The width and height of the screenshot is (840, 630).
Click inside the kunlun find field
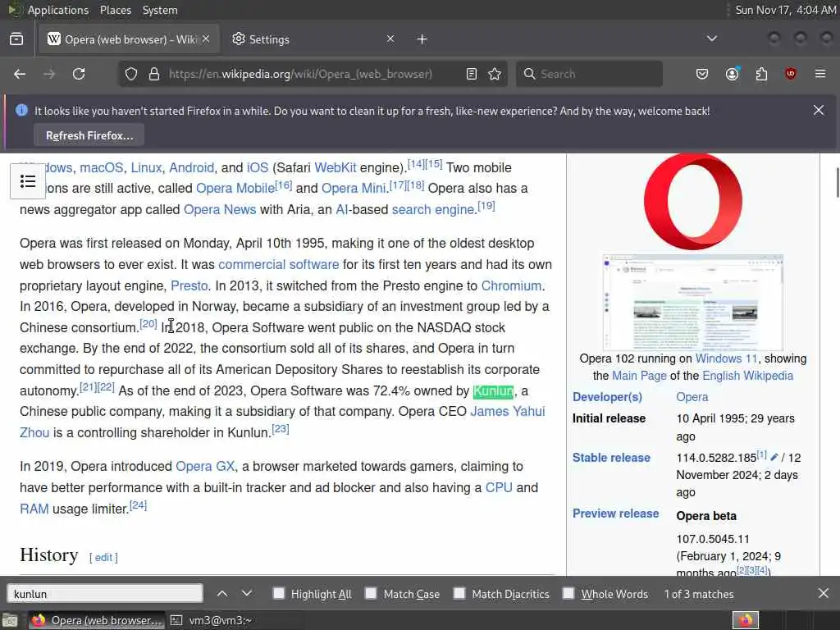point(105,594)
